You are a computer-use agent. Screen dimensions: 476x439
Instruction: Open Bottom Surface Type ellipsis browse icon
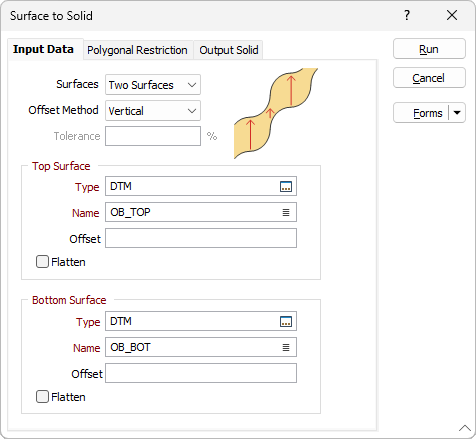coord(286,321)
